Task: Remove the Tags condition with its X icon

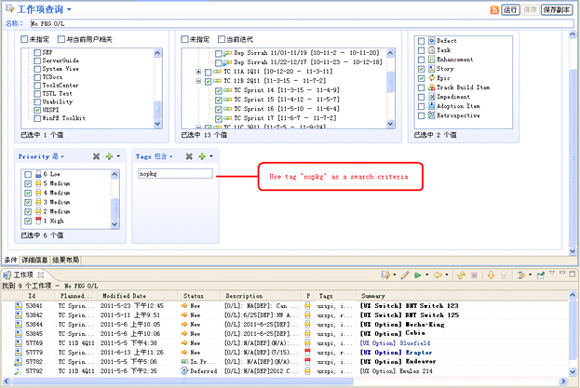Action: pos(189,156)
